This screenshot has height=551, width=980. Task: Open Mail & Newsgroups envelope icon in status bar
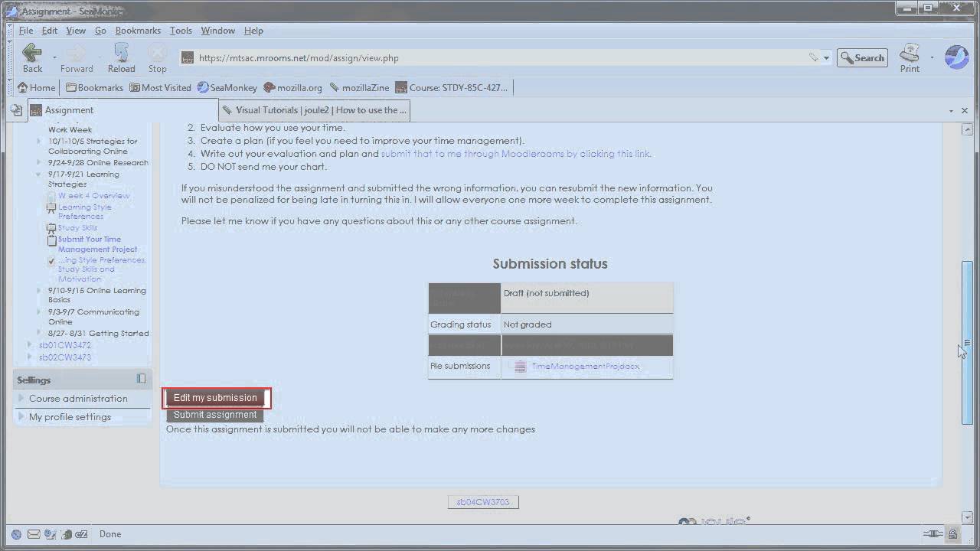click(x=34, y=534)
